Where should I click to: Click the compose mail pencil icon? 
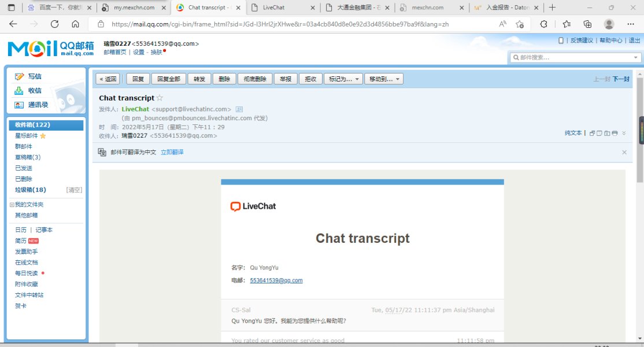click(19, 76)
